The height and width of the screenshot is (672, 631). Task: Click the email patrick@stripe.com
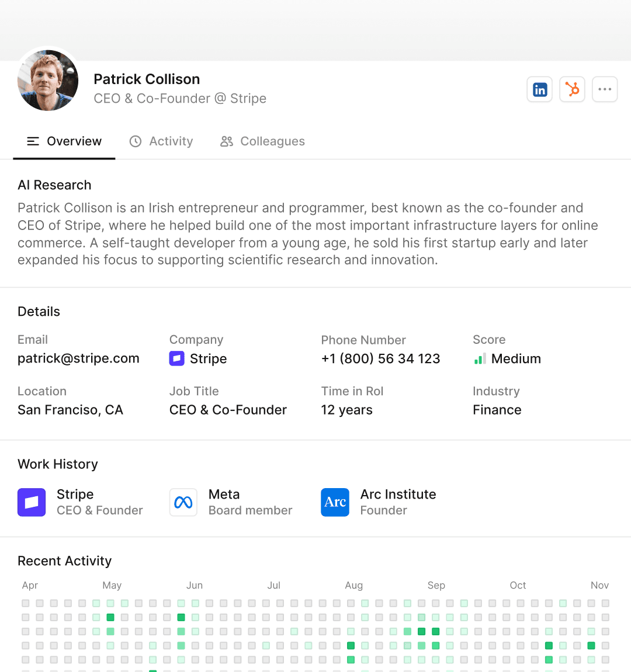[x=78, y=358]
